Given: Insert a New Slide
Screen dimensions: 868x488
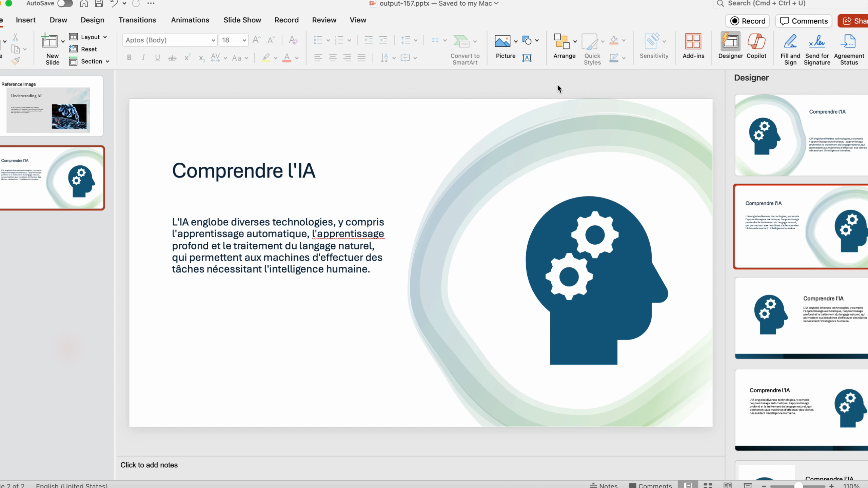Looking at the screenshot, I should coord(50,42).
